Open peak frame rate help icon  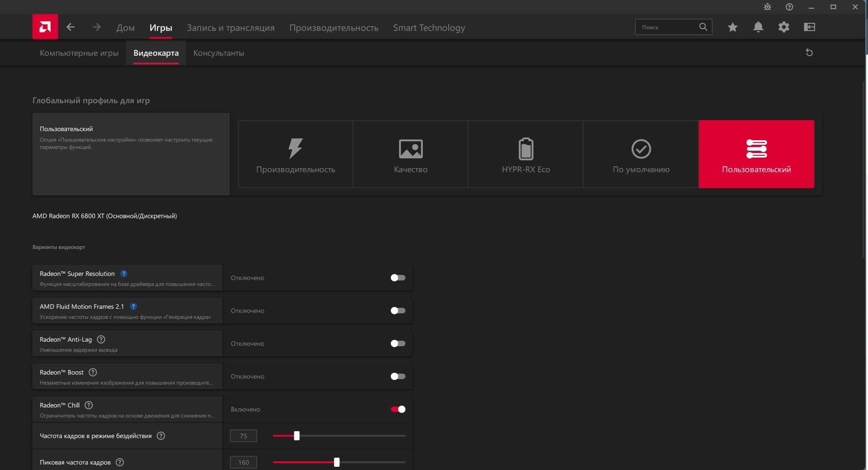(x=120, y=462)
